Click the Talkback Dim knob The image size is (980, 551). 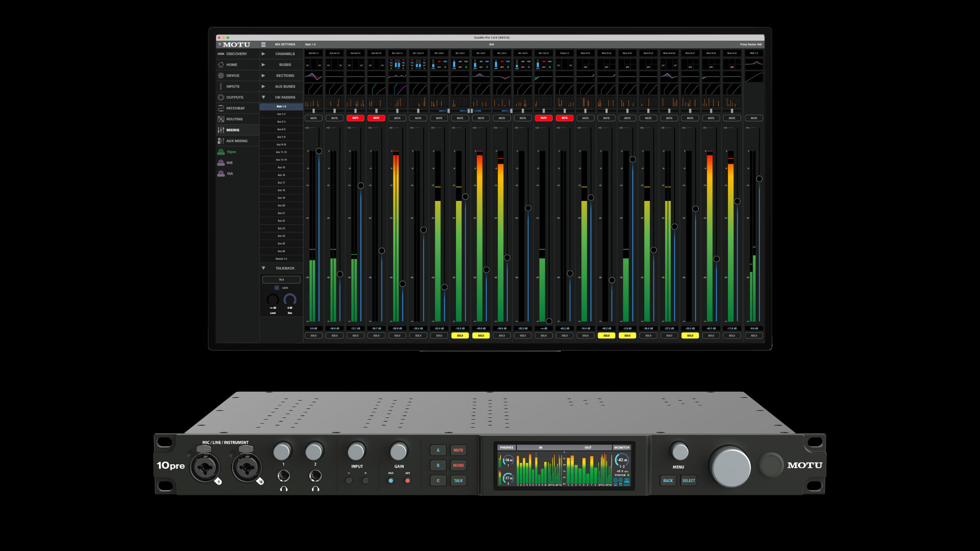tap(290, 299)
